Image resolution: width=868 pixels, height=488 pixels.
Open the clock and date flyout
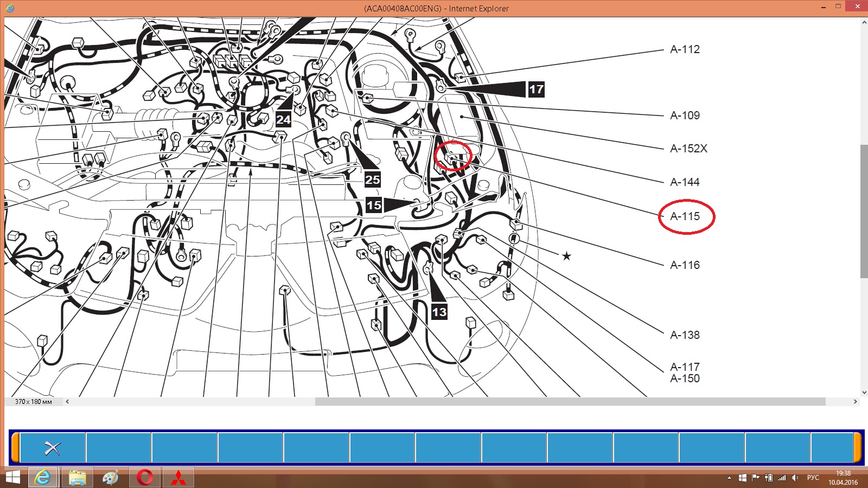[843, 478]
